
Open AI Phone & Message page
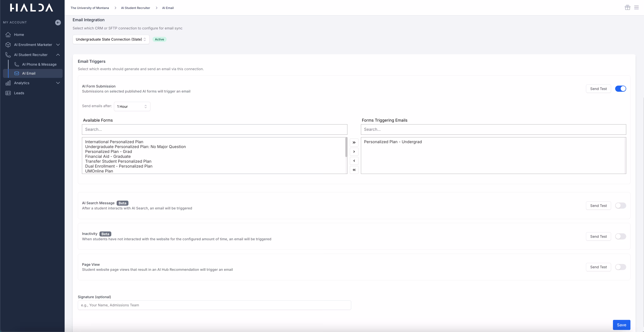[39, 64]
